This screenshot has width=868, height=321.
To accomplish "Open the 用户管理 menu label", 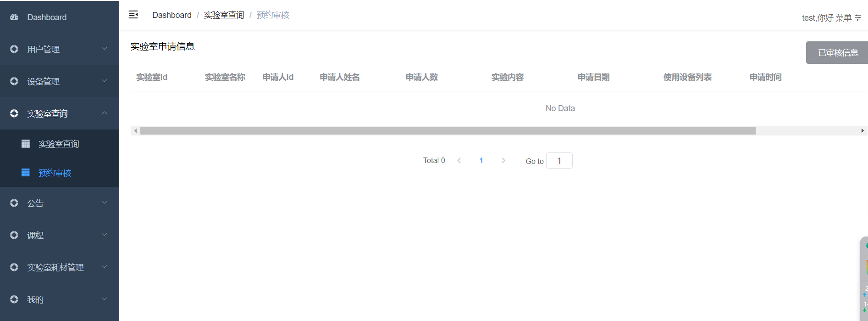I will tap(44, 49).
